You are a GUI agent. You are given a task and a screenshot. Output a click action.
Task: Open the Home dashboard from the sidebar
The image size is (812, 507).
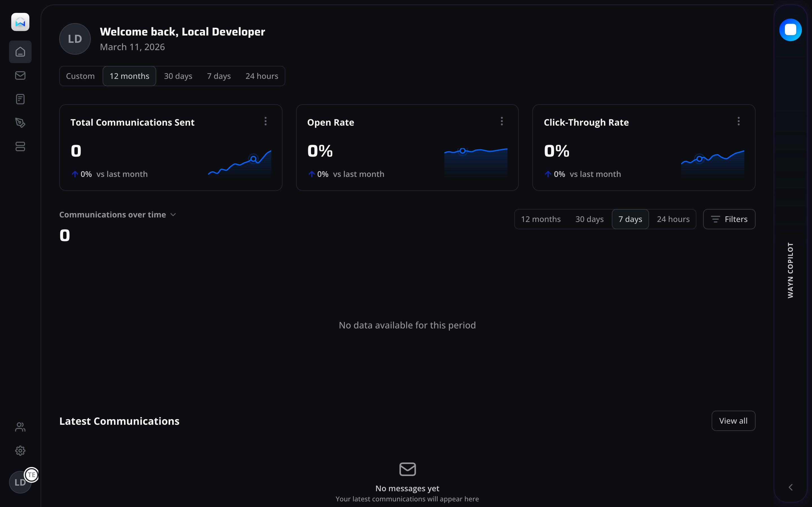20,52
